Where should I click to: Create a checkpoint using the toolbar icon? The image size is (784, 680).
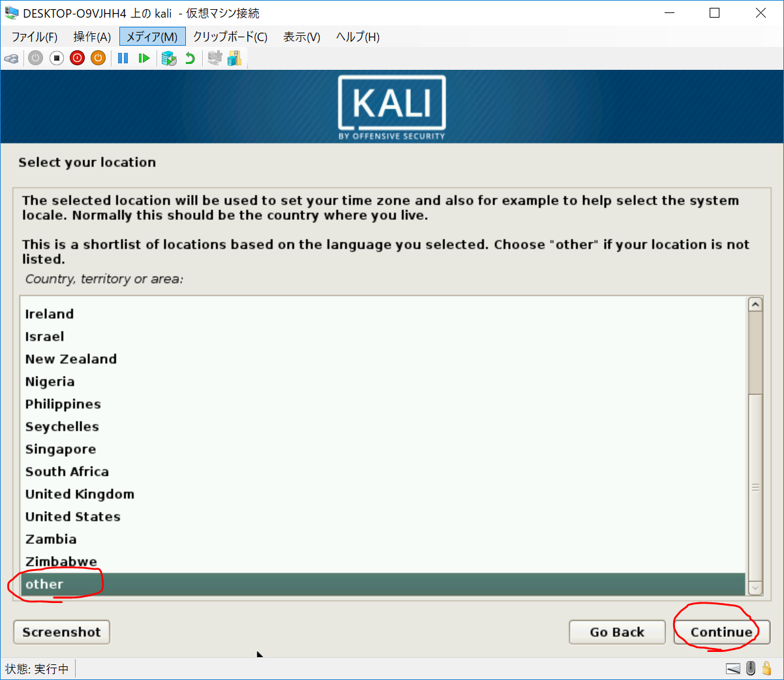pos(169,58)
